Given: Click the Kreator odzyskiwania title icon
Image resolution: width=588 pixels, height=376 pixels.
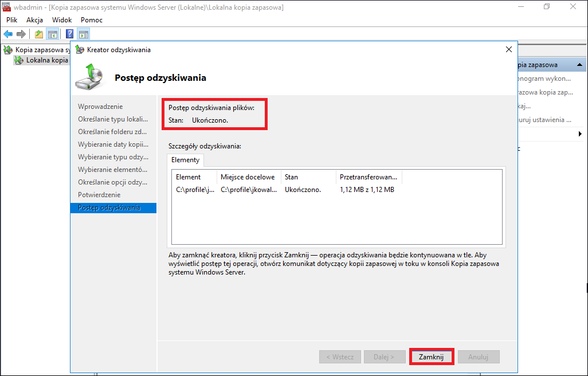Looking at the screenshot, I should (80, 49).
